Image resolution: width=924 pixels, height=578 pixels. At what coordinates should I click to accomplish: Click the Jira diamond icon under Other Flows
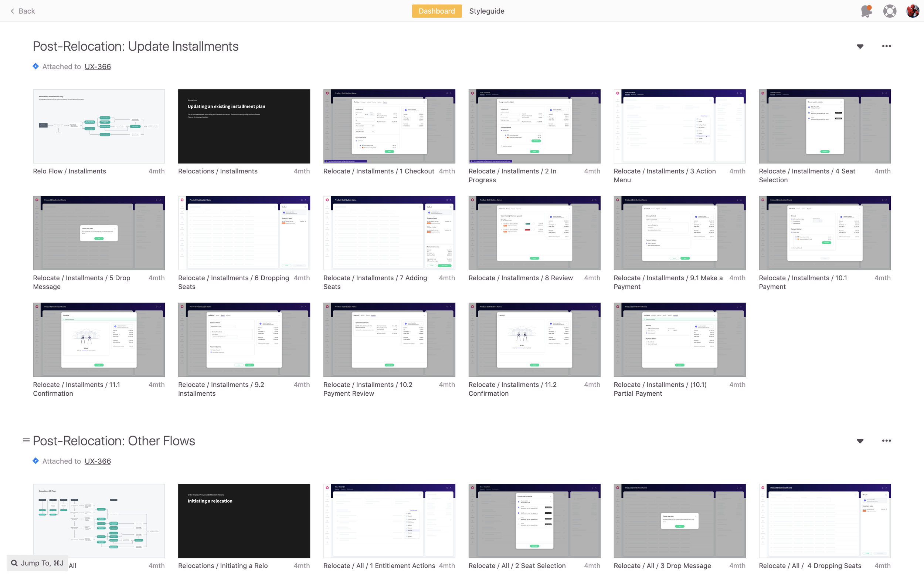[35, 461]
